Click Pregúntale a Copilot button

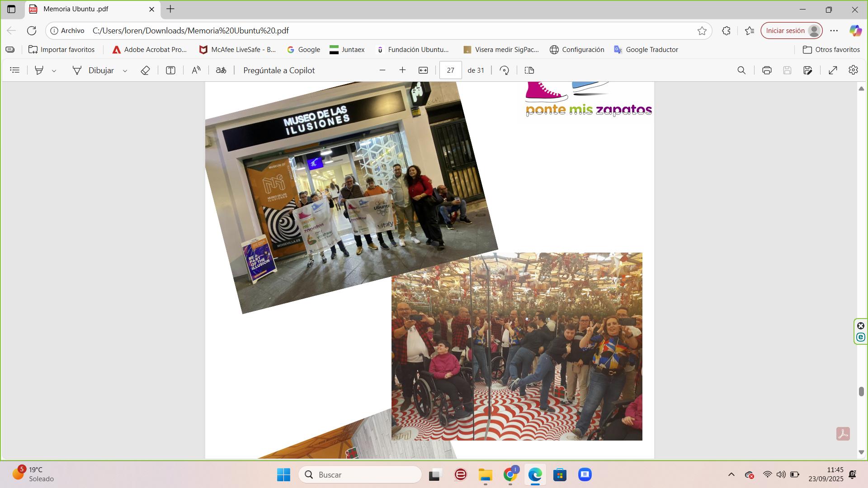(279, 70)
